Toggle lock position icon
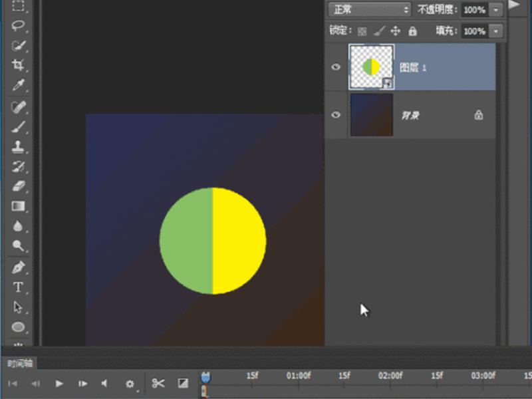 click(x=395, y=31)
